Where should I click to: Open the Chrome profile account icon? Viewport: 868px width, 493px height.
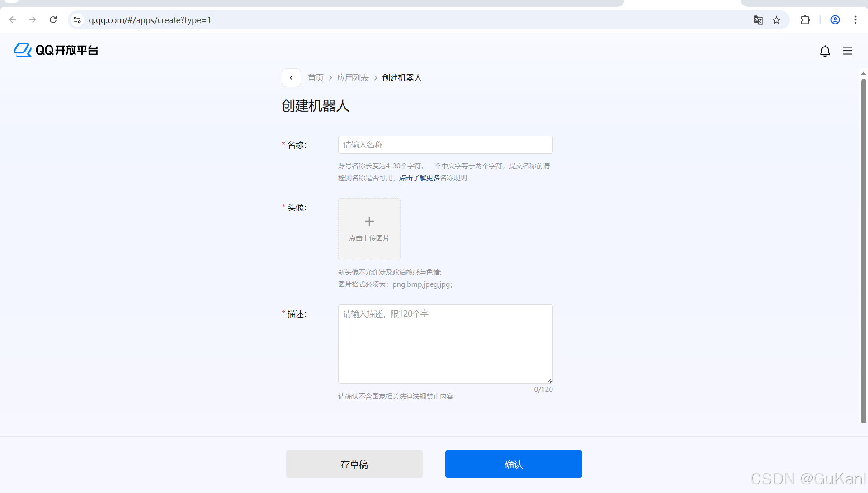coord(835,20)
